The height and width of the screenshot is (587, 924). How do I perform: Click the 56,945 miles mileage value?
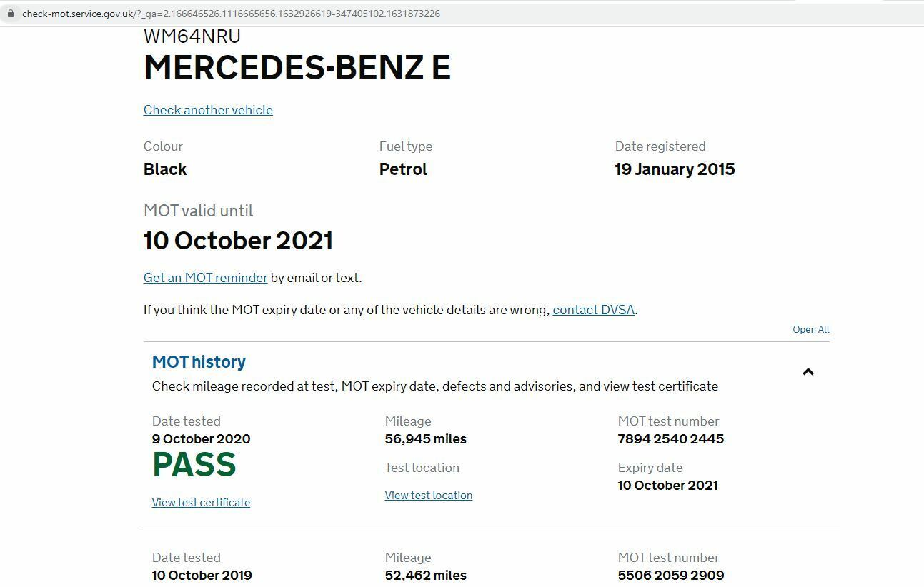[425, 439]
